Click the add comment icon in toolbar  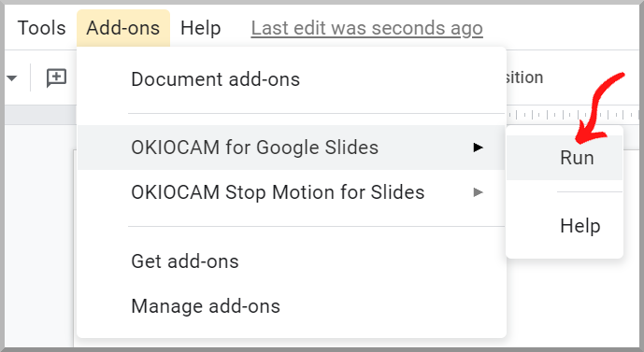tap(56, 77)
